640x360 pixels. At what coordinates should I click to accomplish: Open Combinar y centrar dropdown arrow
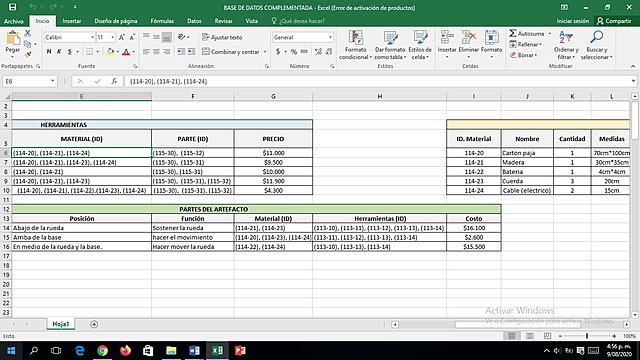click(x=265, y=52)
